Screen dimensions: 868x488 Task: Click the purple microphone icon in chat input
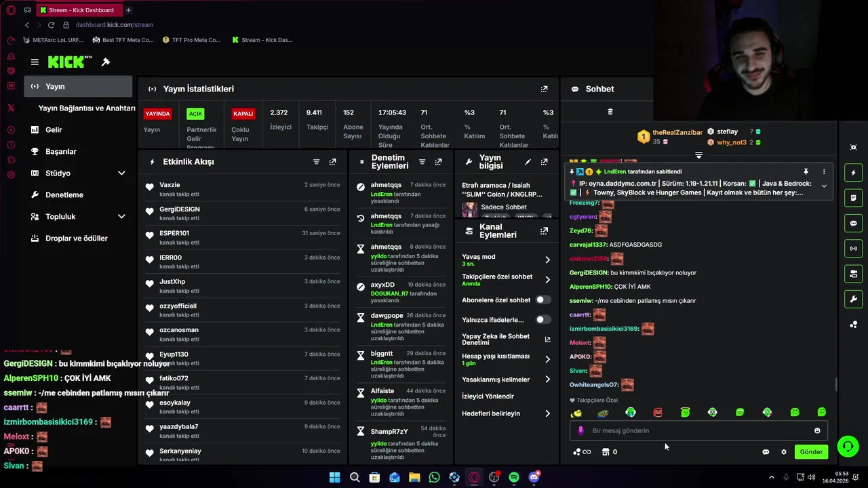coord(580,430)
